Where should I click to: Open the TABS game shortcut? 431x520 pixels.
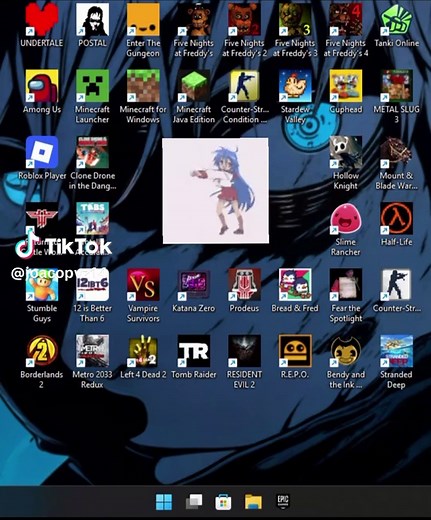click(92, 218)
